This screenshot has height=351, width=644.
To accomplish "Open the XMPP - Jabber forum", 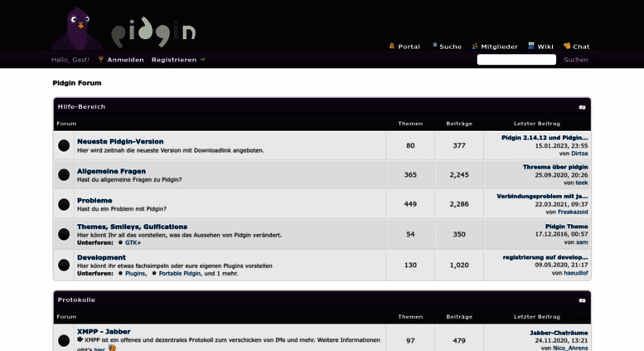I will point(104,331).
